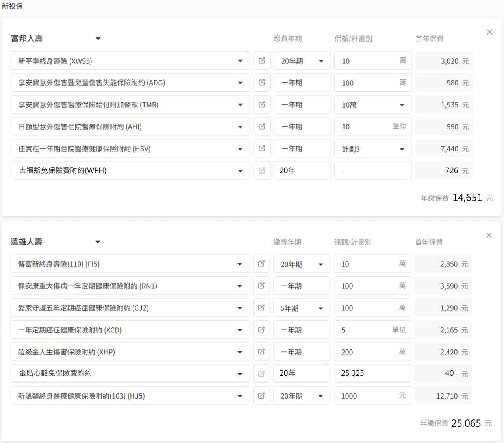Click 金貼心豁免 payment term 20年 field

pyautogui.click(x=302, y=373)
